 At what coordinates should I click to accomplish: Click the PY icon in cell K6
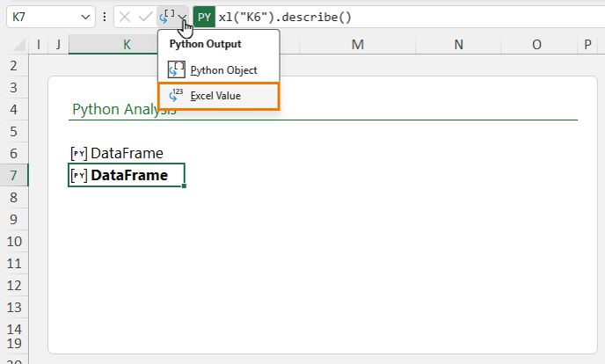(79, 154)
